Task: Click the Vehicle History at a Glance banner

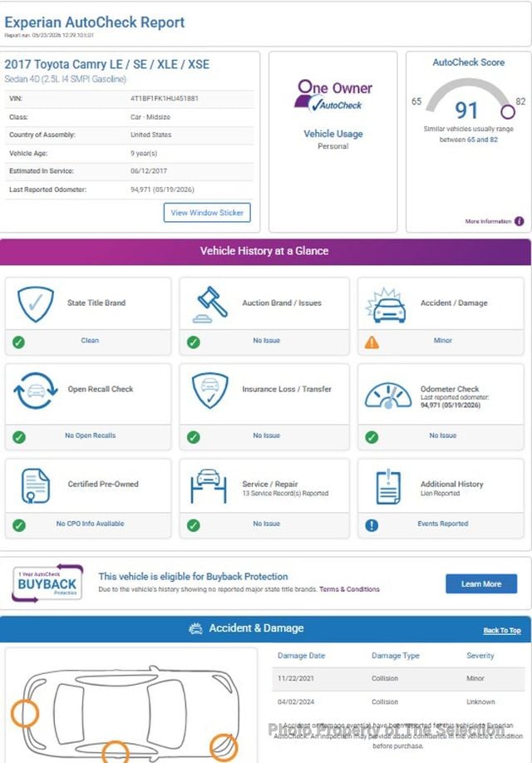Action: [265, 251]
